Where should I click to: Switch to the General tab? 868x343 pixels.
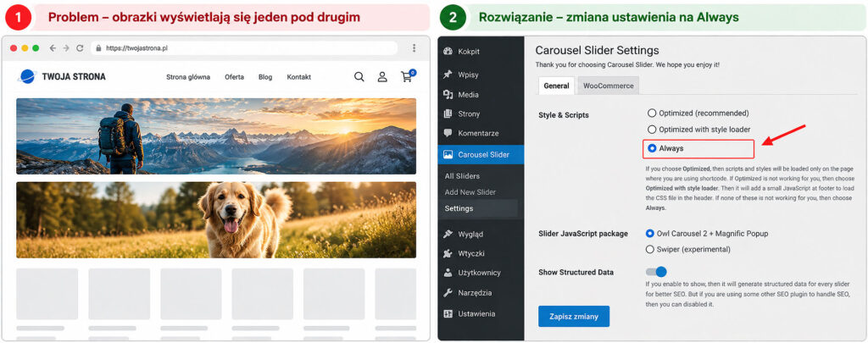[556, 86]
